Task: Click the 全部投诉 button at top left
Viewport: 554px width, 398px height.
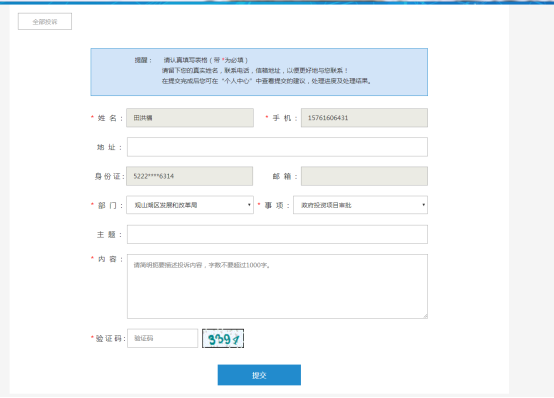Action: [x=45, y=22]
